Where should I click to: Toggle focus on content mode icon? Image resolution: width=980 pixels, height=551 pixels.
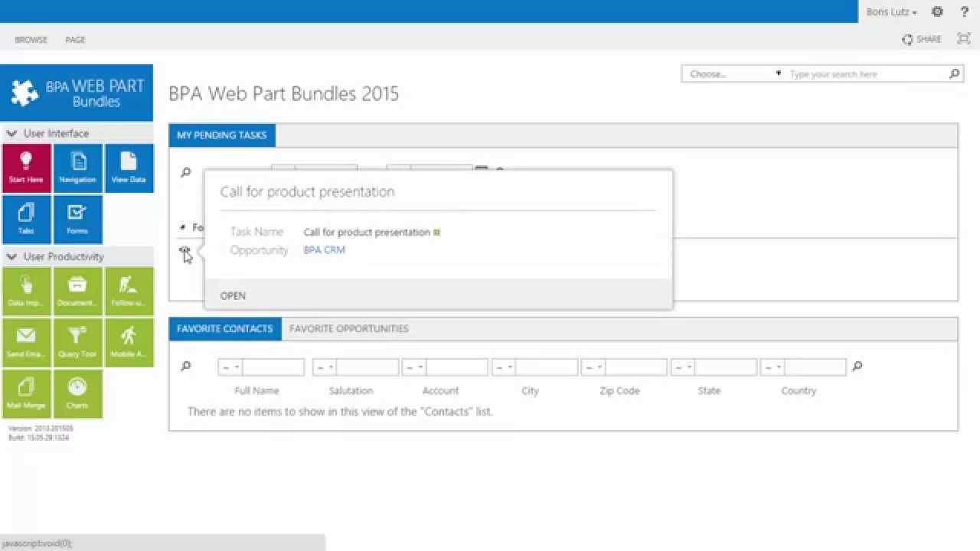964,39
